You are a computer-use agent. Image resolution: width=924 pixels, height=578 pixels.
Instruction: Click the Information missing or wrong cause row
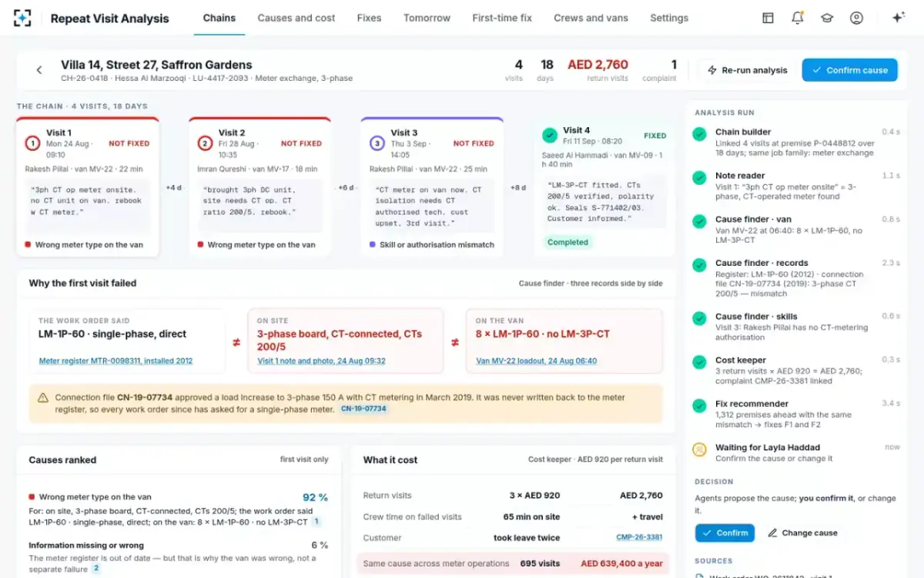(179, 556)
